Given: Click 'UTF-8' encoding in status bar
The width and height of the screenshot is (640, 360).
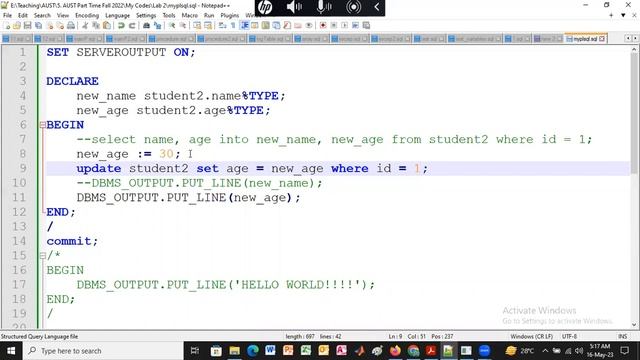Looking at the screenshot, I should coord(569,336).
